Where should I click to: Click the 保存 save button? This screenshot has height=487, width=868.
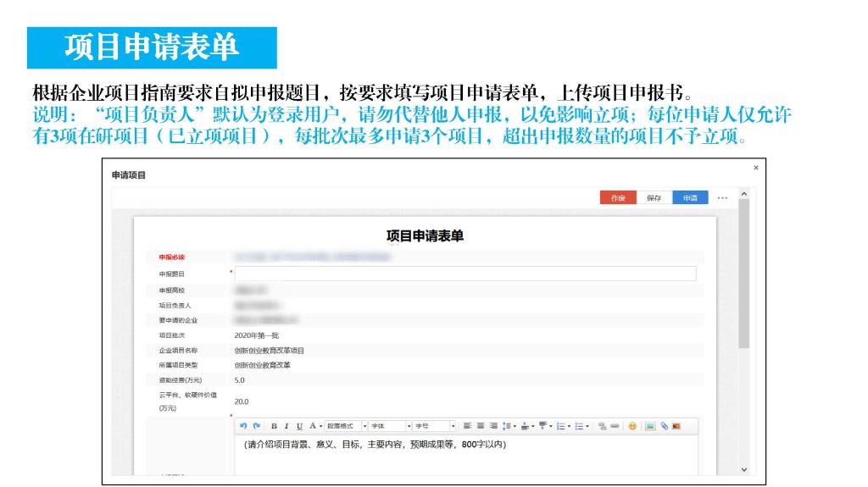(x=654, y=197)
